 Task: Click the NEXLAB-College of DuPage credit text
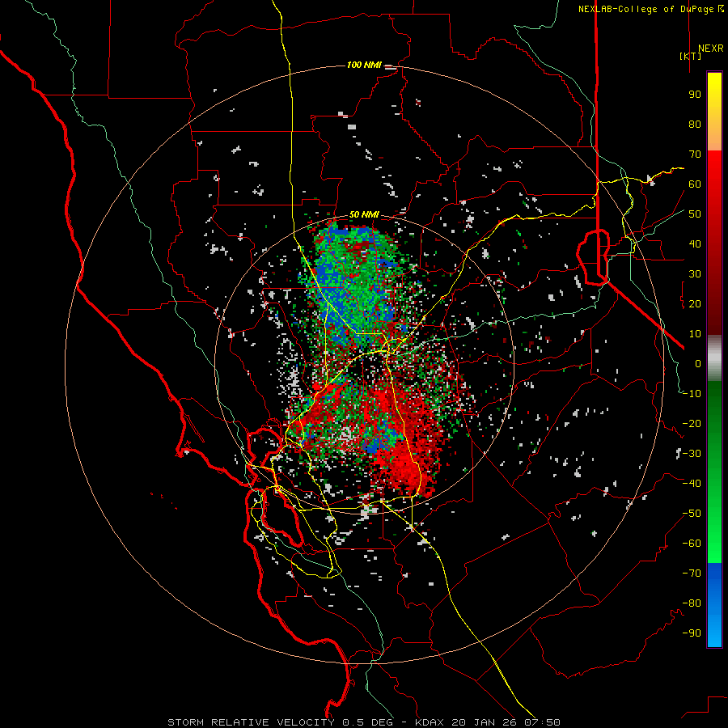646,9
